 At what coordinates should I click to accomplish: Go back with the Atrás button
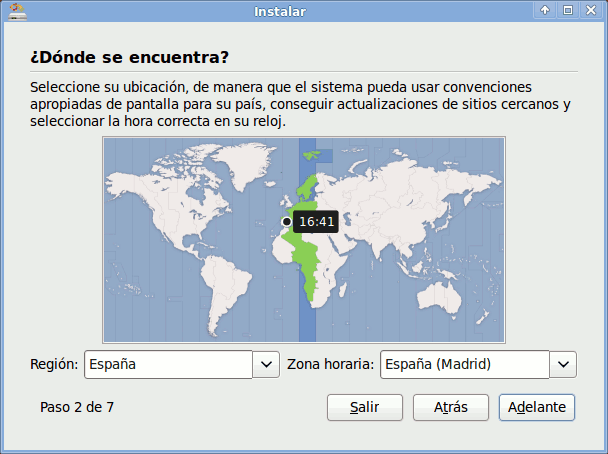[451, 407]
